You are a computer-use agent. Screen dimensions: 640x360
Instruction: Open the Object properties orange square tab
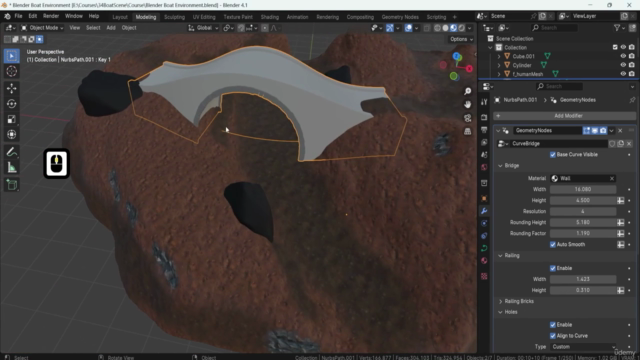[484, 198]
